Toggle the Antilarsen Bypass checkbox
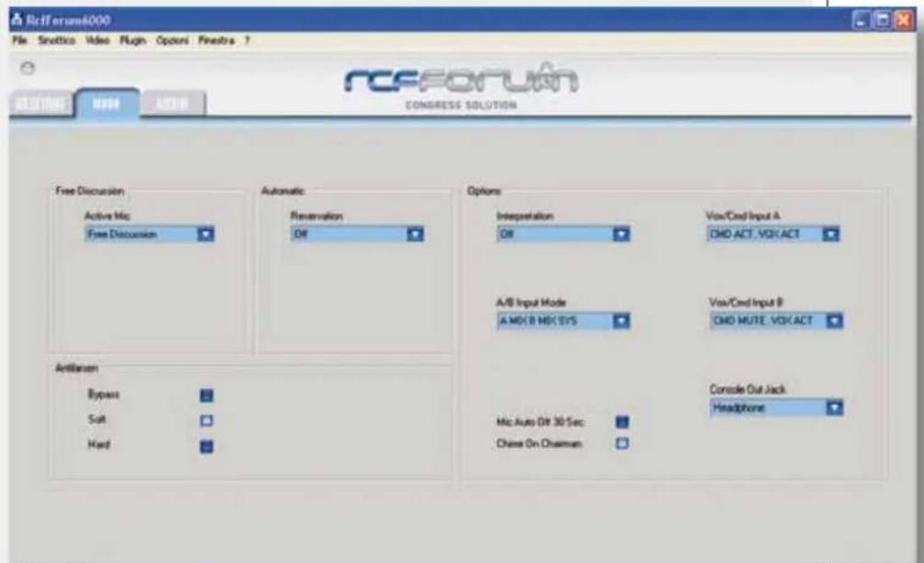 [206, 396]
